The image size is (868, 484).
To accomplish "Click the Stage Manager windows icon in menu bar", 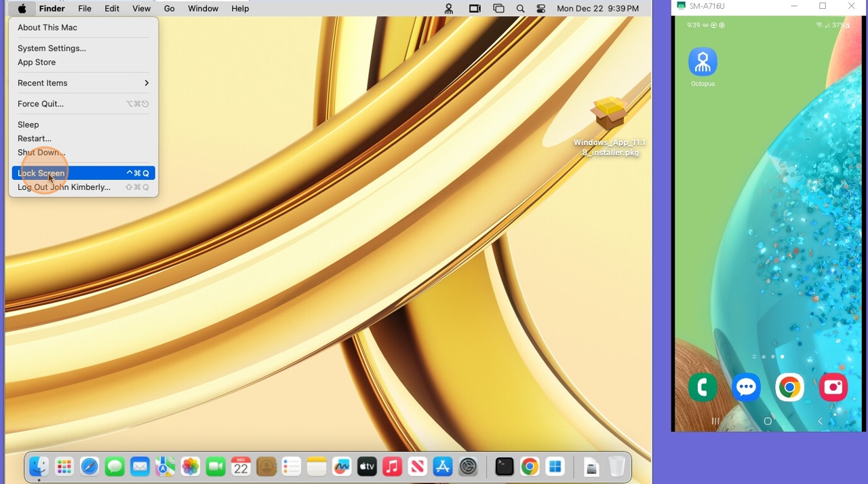I will tap(498, 9).
